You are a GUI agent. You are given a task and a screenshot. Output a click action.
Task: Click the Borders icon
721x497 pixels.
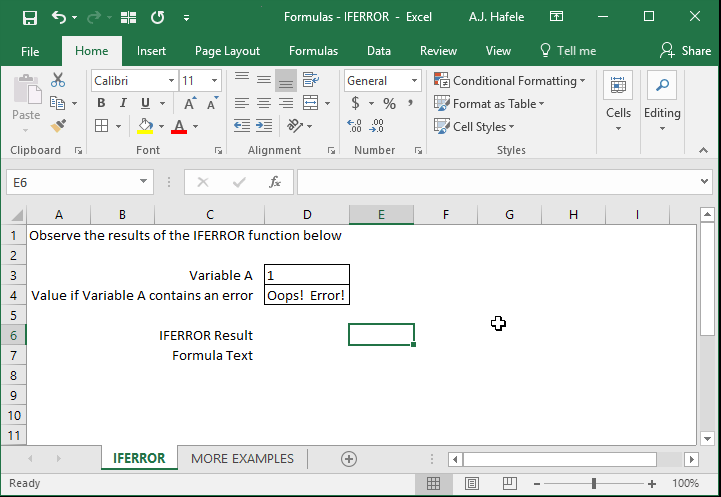tap(102, 126)
